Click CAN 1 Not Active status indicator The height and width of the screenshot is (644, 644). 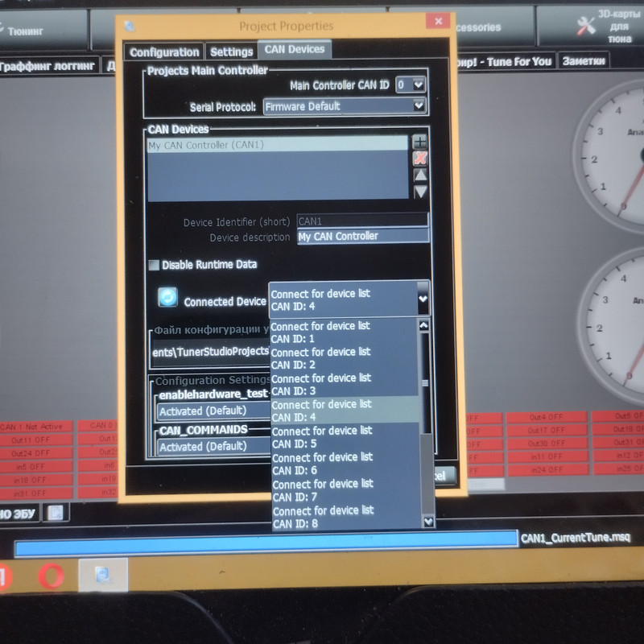click(x=36, y=427)
